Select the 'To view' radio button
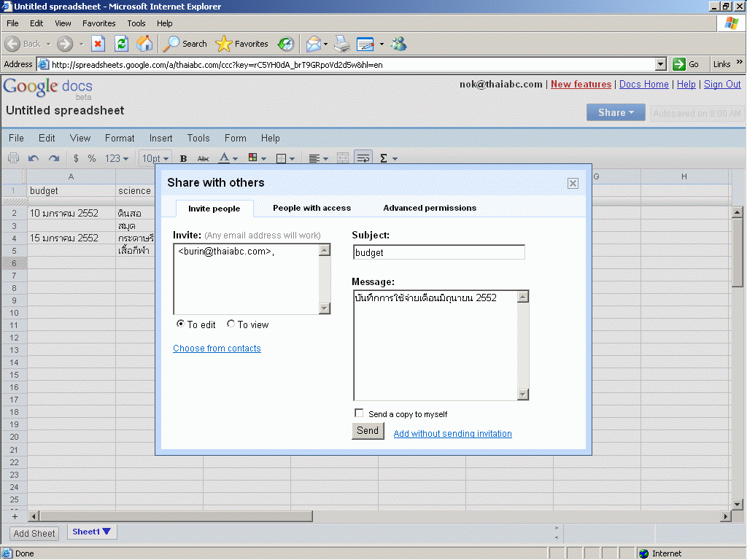Screen dimensions: 747x560 tap(231, 324)
